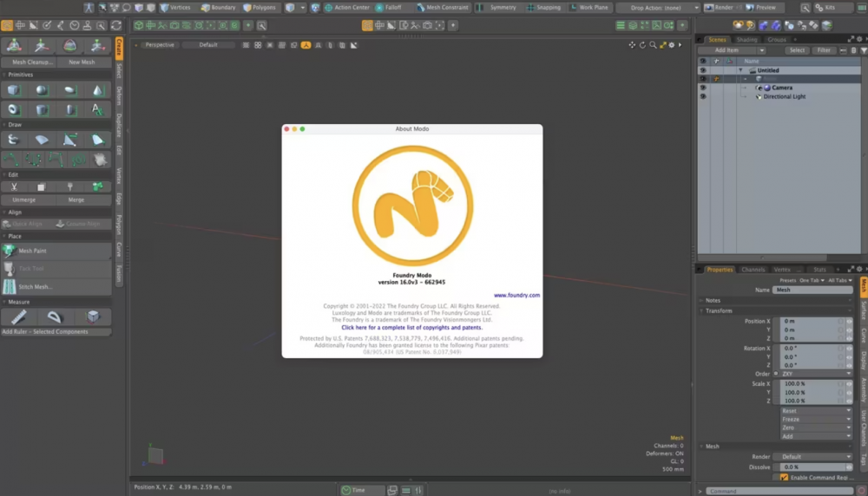Viewport: 868px width, 496px height.
Task: Collapse the Untitled scene tree
Action: coord(740,70)
